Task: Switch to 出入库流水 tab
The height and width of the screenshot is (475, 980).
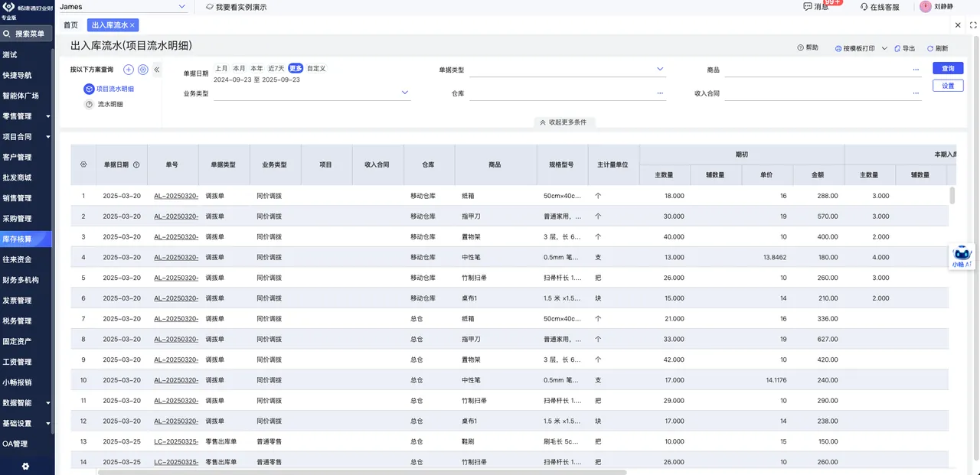Action: click(113, 25)
